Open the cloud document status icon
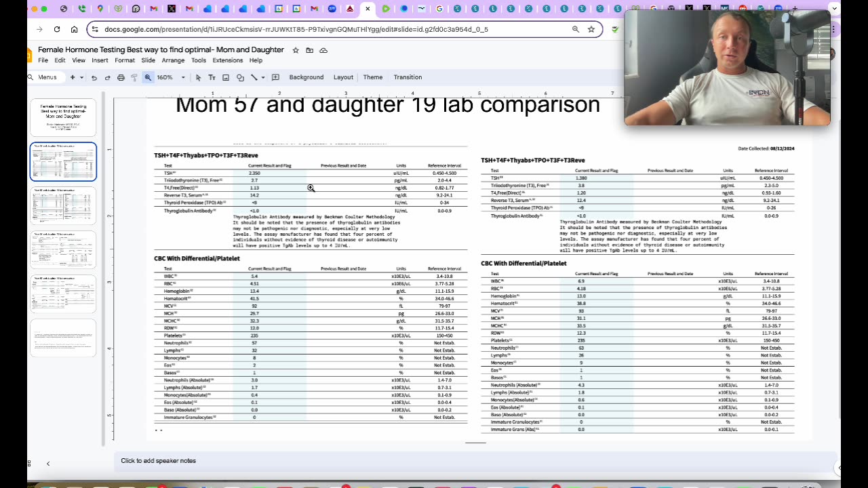868x488 pixels. click(323, 50)
